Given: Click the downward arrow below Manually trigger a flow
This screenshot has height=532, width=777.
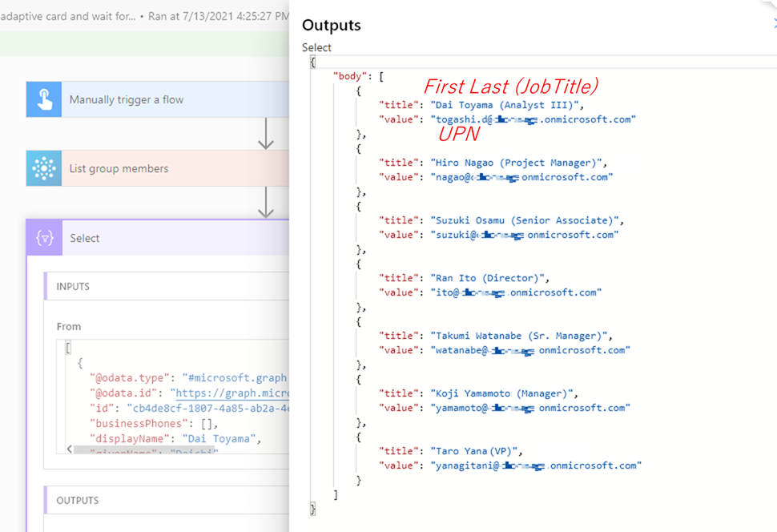Looking at the screenshot, I should tap(264, 132).
